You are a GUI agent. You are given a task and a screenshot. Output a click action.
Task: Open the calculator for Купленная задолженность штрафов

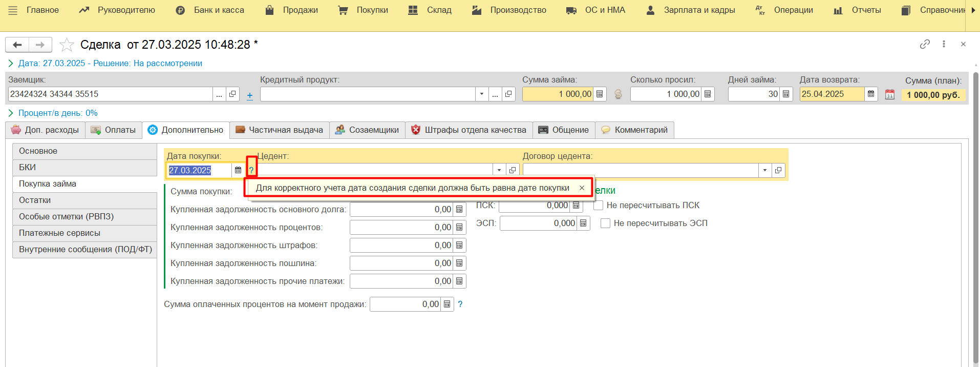(x=459, y=245)
